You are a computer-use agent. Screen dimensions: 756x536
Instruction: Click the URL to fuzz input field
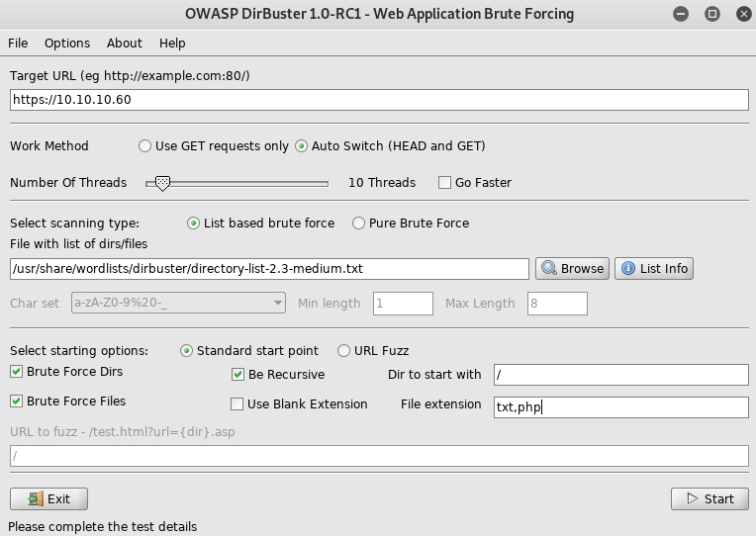coord(379,456)
